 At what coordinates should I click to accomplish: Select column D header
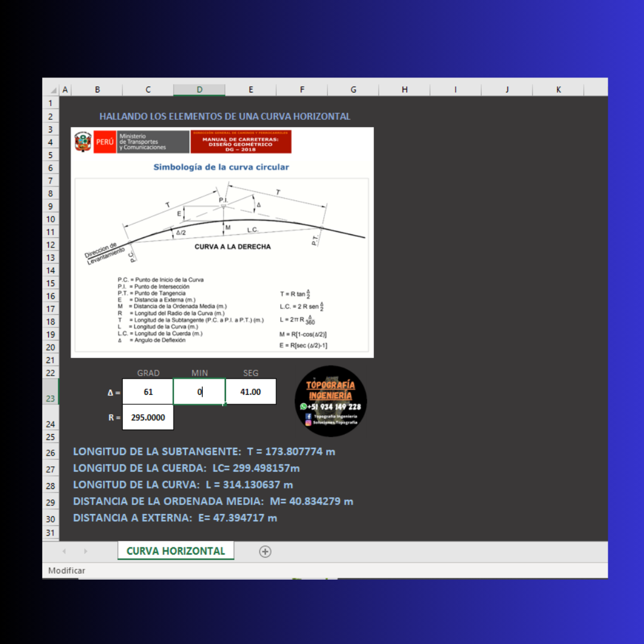coord(199,89)
